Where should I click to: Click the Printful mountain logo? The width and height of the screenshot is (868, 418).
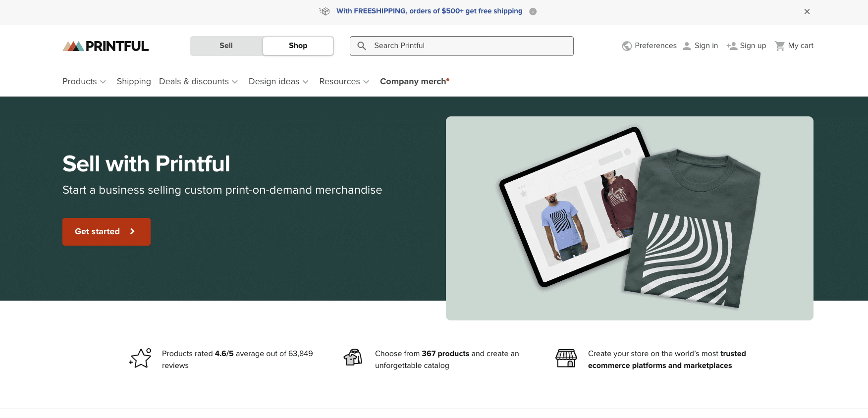pos(73,46)
